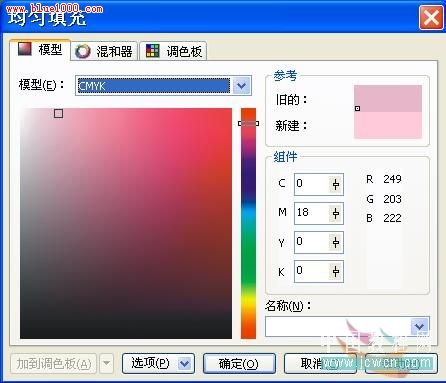Open the Y value slider popup button
Image resolution: width=446 pixels, height=383 pixels.
coord(336,242)
